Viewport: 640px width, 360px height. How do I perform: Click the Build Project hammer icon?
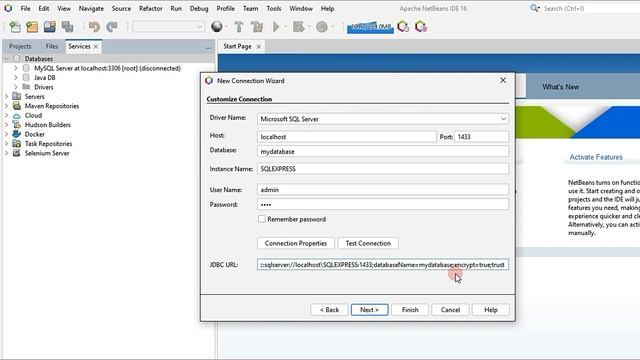tap(239, 27)
